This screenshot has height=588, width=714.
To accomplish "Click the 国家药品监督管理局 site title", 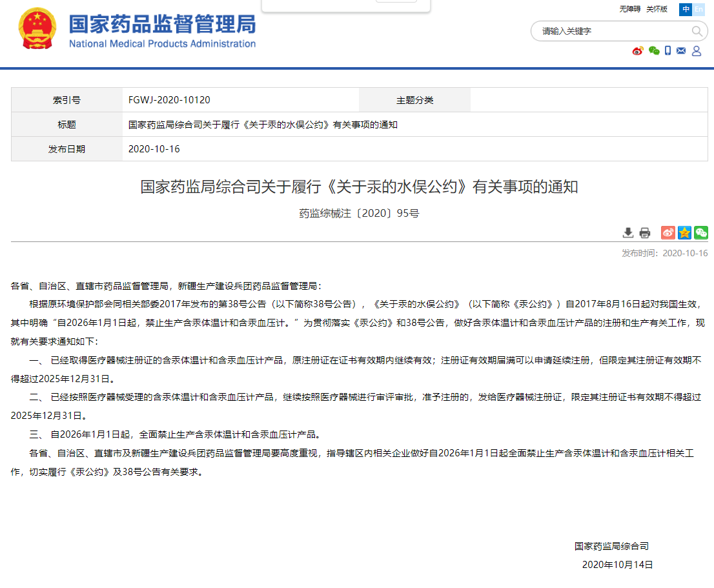I will (162, 25).
